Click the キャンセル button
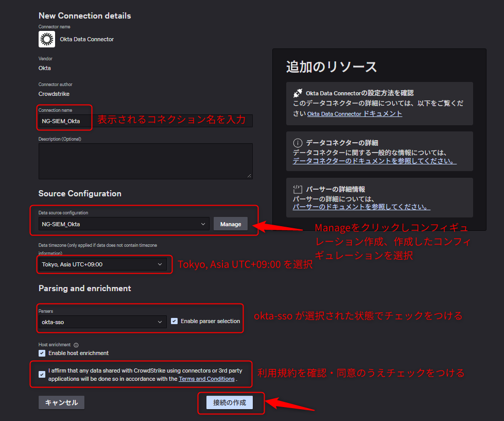The image size is (504, 421). [61, 402]
